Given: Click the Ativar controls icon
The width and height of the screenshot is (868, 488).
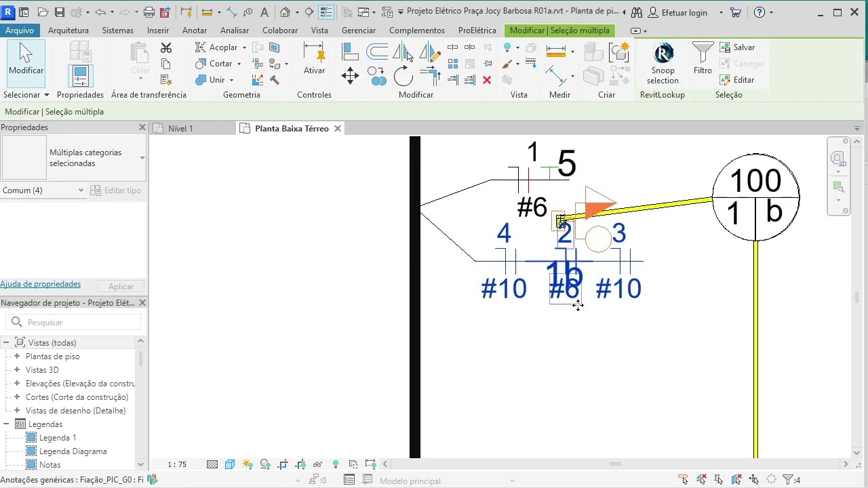Looking at the screenshot, I should [x=314, y=59].
